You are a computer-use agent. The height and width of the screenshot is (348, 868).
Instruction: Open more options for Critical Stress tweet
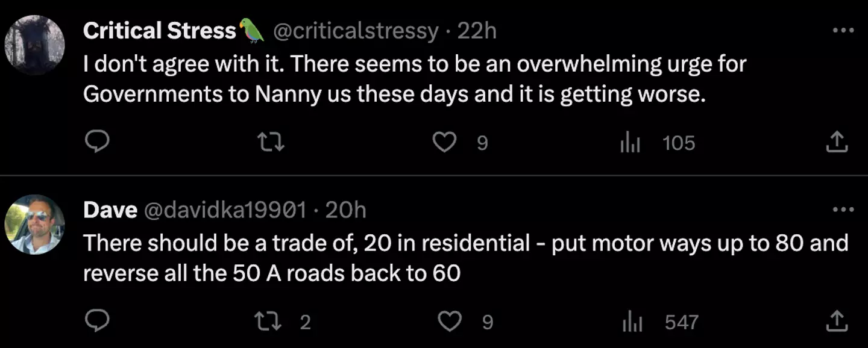click(843, 30)
